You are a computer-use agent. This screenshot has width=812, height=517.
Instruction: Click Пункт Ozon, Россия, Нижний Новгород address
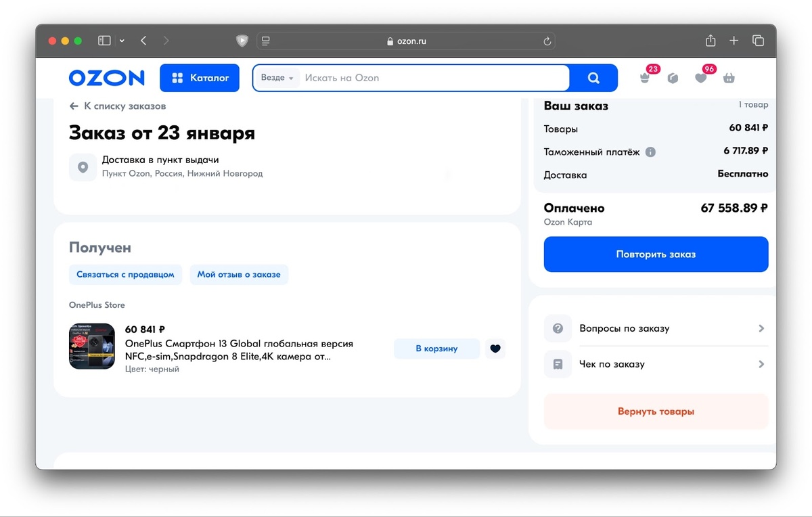coord(182,173)
